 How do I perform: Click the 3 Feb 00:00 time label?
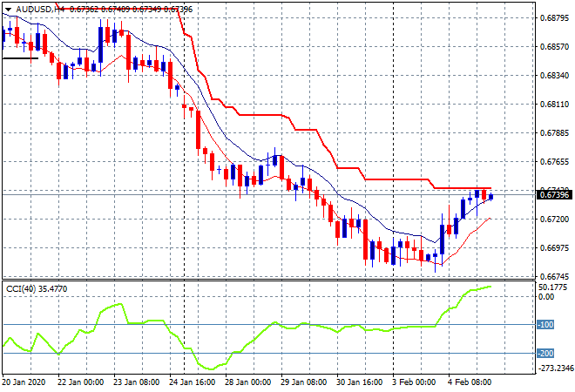[x=415, y=382]
